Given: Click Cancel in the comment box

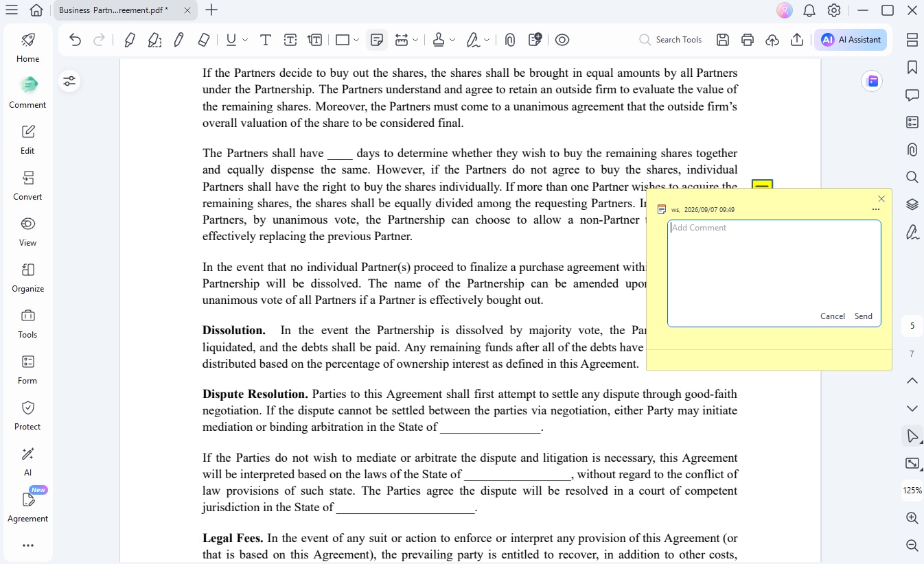Looking at the screenshot, I should pos(833,316).
